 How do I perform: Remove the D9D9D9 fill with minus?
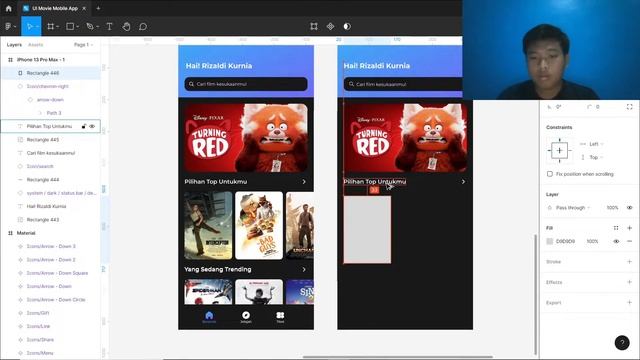click(x=629, y=241)
